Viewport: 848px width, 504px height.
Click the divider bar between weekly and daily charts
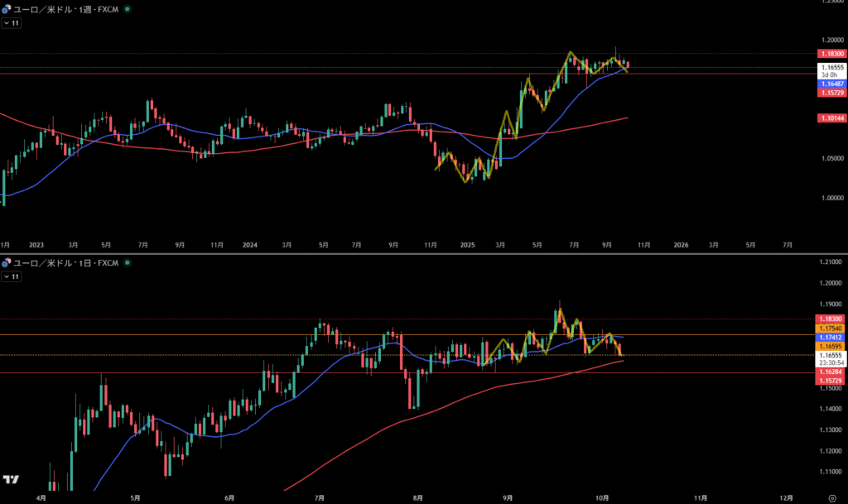pyautogui.click(x=414, y=253)
